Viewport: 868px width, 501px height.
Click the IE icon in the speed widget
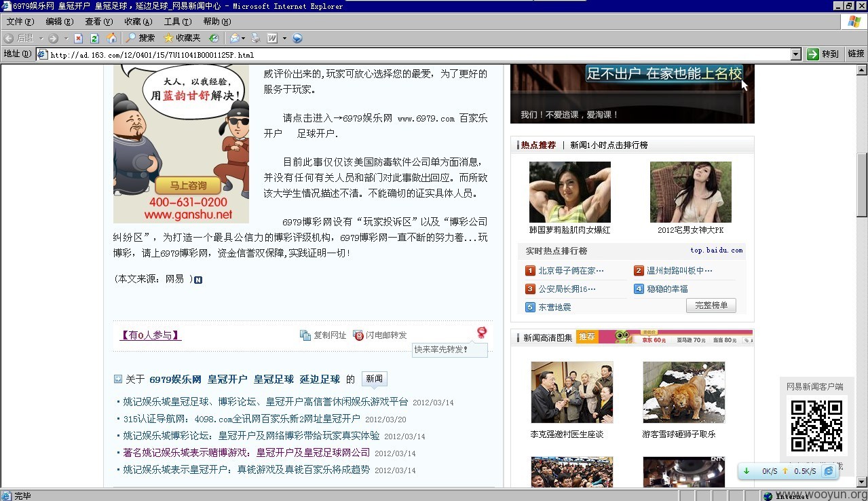pyautogui.click(x=828, y=471)
